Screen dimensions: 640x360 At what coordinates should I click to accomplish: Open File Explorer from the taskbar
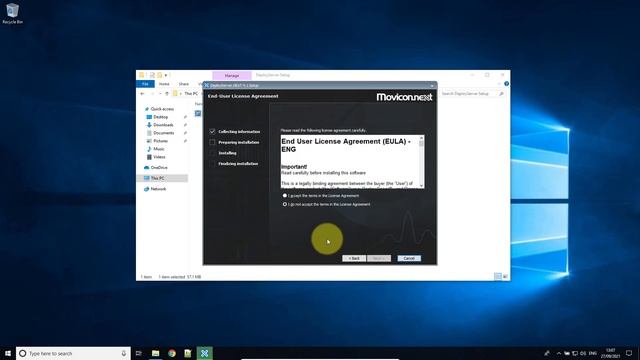(x=156, y=353)
